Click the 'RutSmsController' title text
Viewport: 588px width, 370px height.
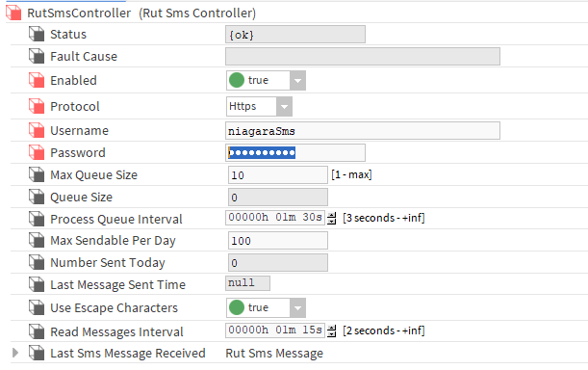point(79,13)
